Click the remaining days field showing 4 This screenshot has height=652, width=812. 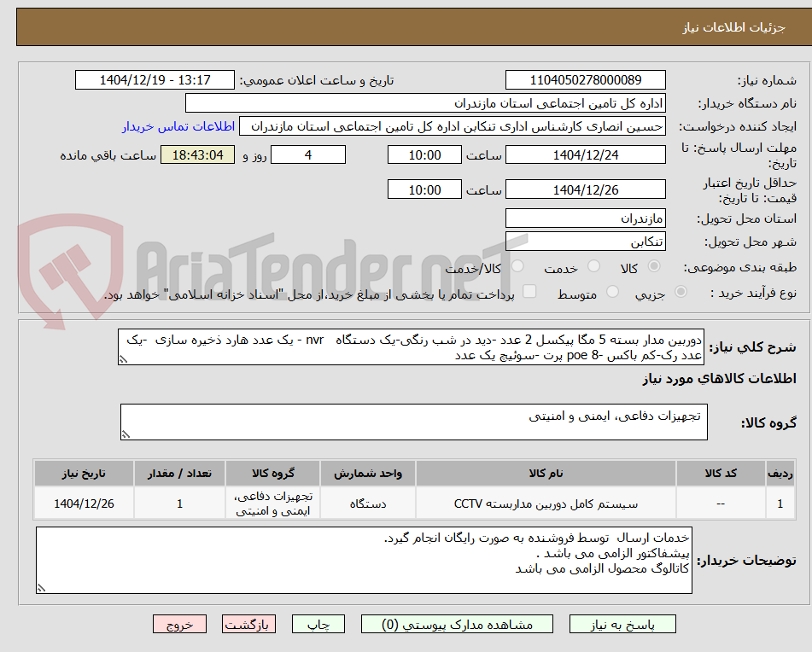[308, 154]
